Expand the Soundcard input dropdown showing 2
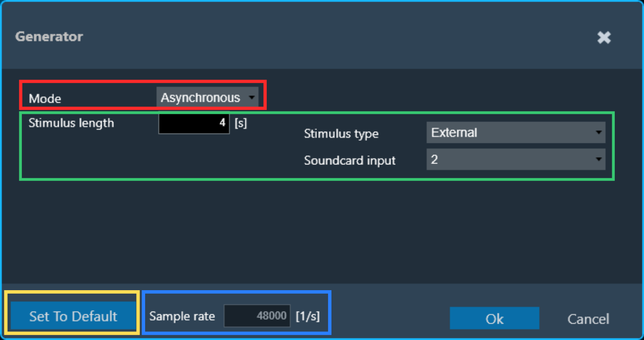The height and width of the screenshot is (340, 644). pyautogui.click(x=516, y=159)
